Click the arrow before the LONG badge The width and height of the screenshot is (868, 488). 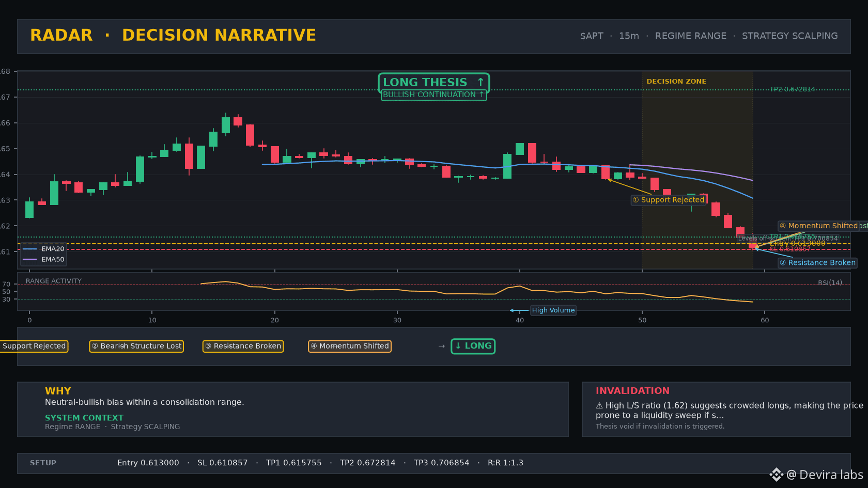[x=441, y=346]
